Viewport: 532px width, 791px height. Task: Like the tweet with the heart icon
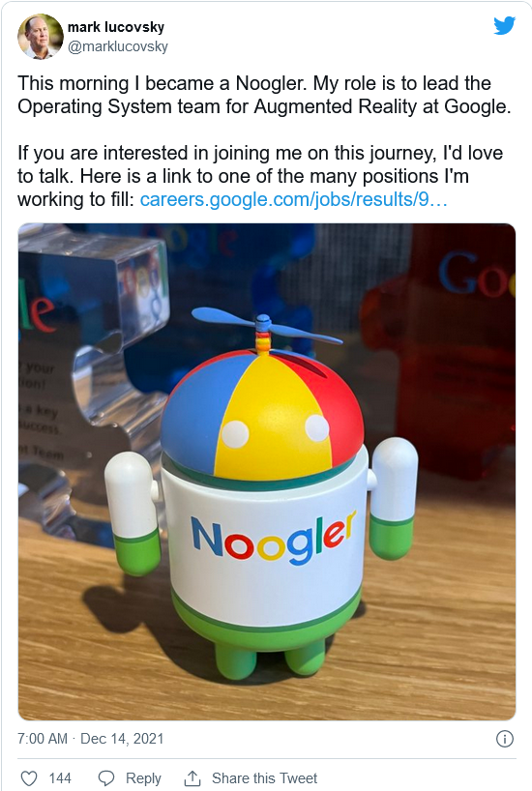(29, 777)
